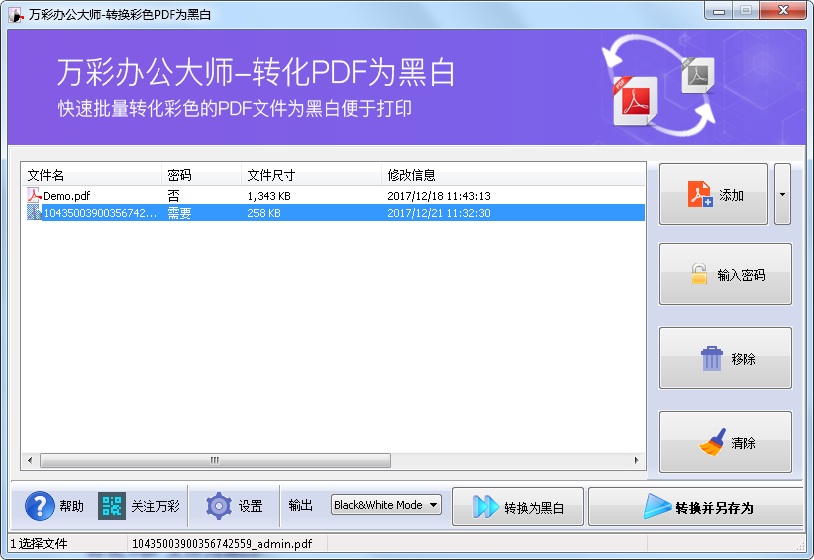The width and height of the screenshot is (814, 560).
Task: Click the icon of the 10435003900356742 file
Action: pyautogui.click(x=34, y=212)
